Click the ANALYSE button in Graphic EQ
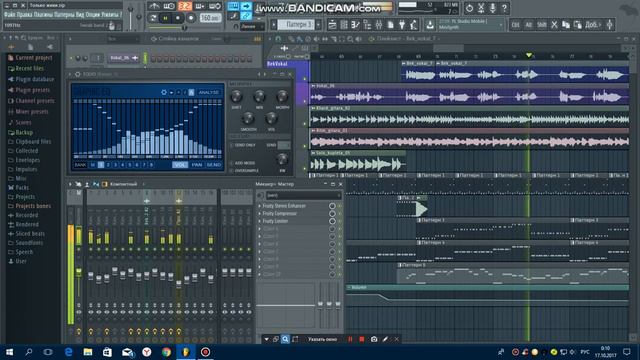This screenshot has height=360, width=640. [209, 93]
